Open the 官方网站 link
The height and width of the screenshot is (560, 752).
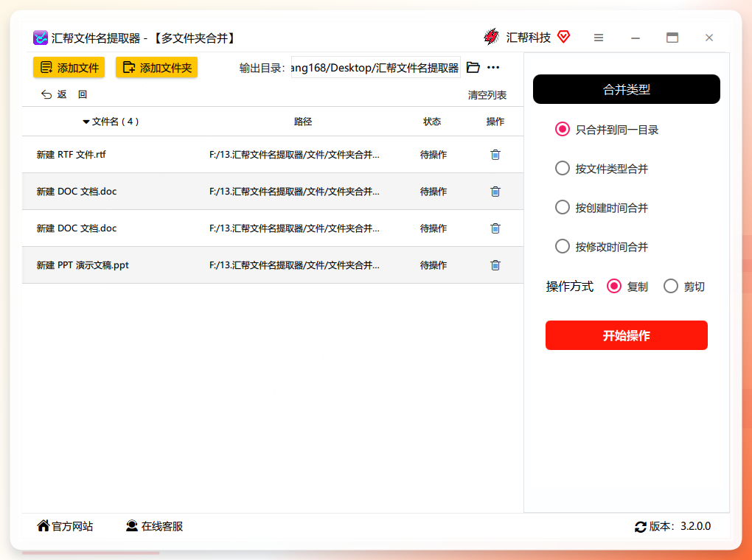[65, 526]
